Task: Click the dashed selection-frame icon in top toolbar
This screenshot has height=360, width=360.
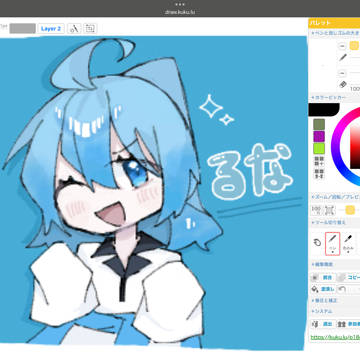Action: (x=90, y=29)
